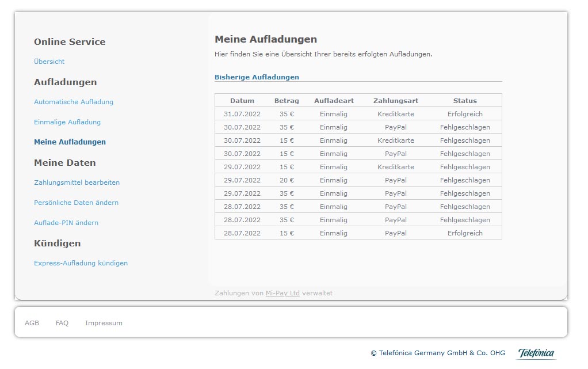Open Zahlungsmittel bearbeiten
Viewport: 588px width, 369px height.
click(x=77, y=182)
